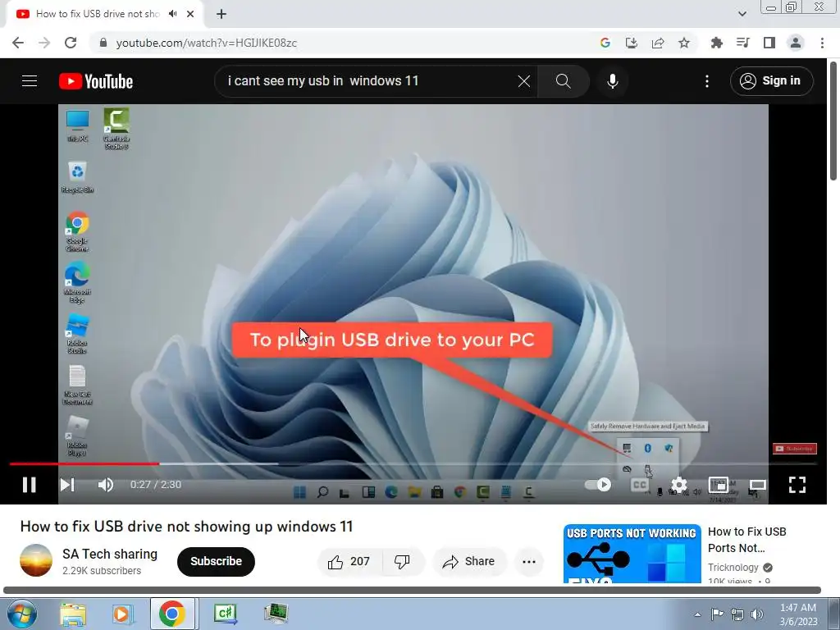Open Tricknology channel link

tap(733, 568)
